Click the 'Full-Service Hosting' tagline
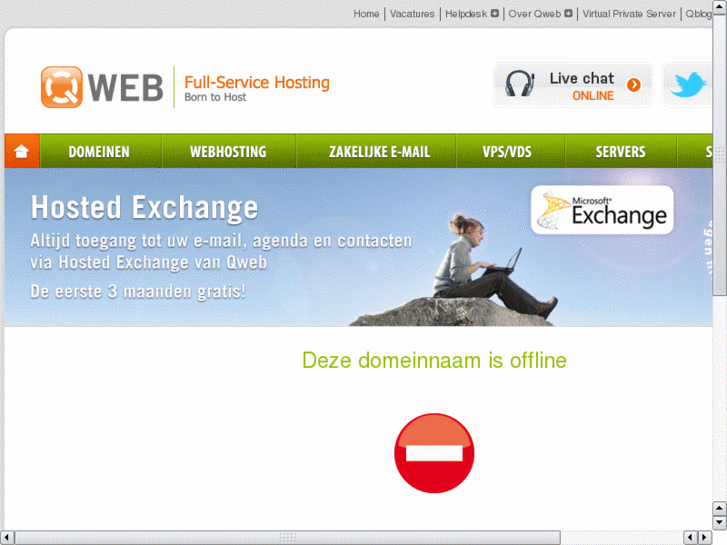727x545 pixels. (257, 82)
